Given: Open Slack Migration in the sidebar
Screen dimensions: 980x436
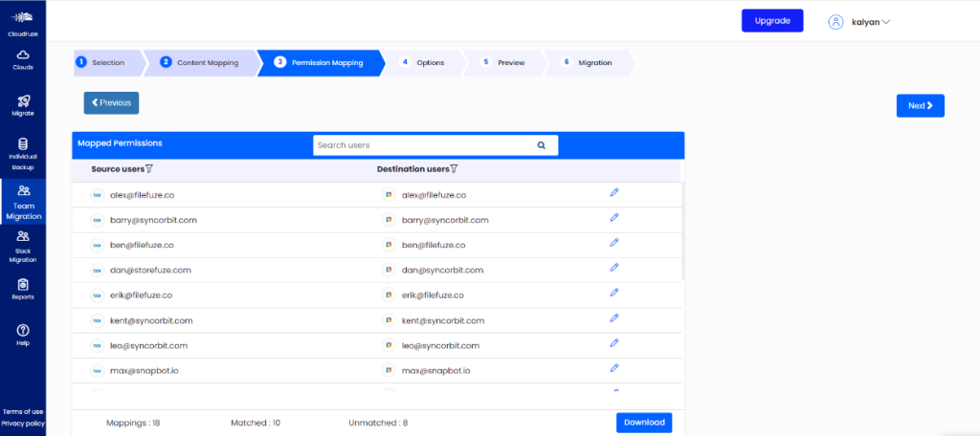Looking at the screenshot, I should click(x=23, y=248).
